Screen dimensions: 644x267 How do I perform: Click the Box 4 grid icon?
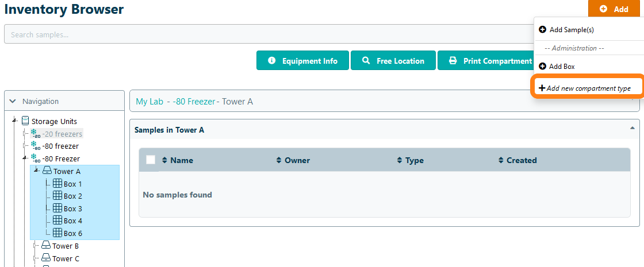point(57,220)
